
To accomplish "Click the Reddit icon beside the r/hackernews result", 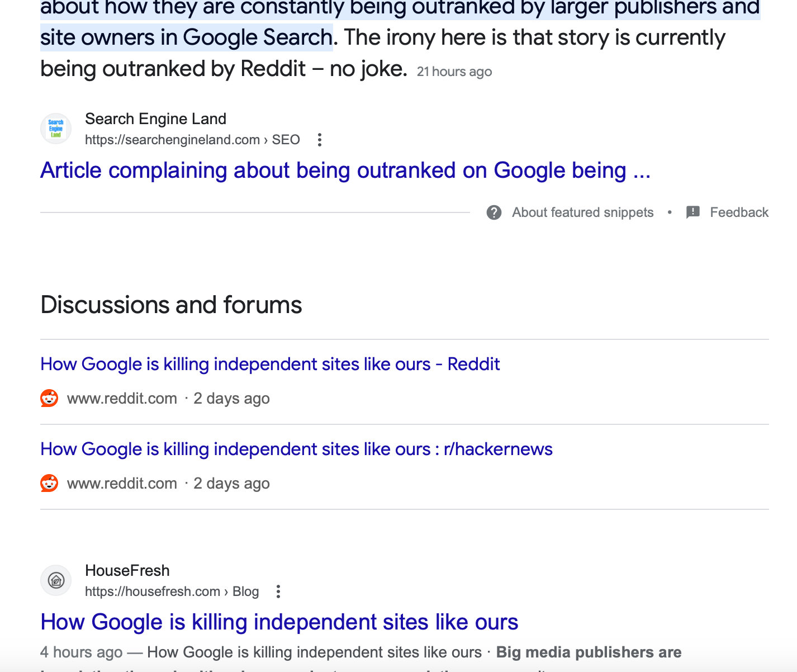I will (49, 483).
